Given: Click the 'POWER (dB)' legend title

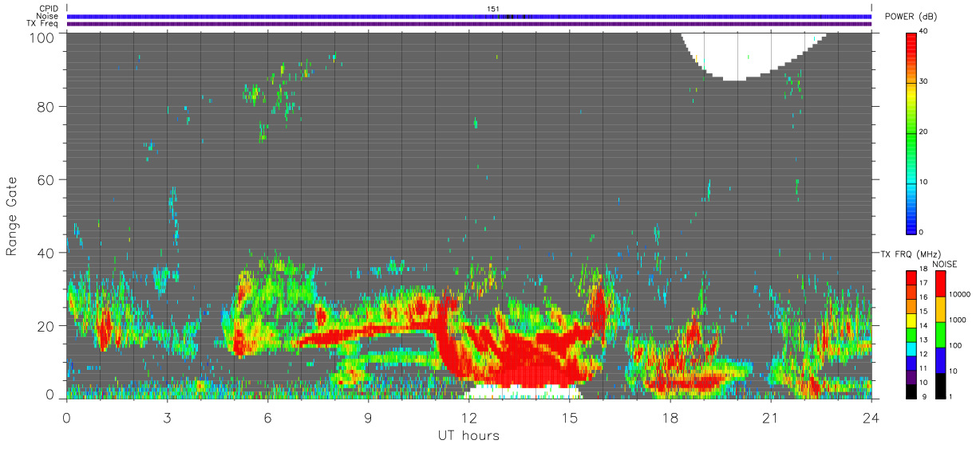Looking at the screenshot, I should click(x=911, y=17).
